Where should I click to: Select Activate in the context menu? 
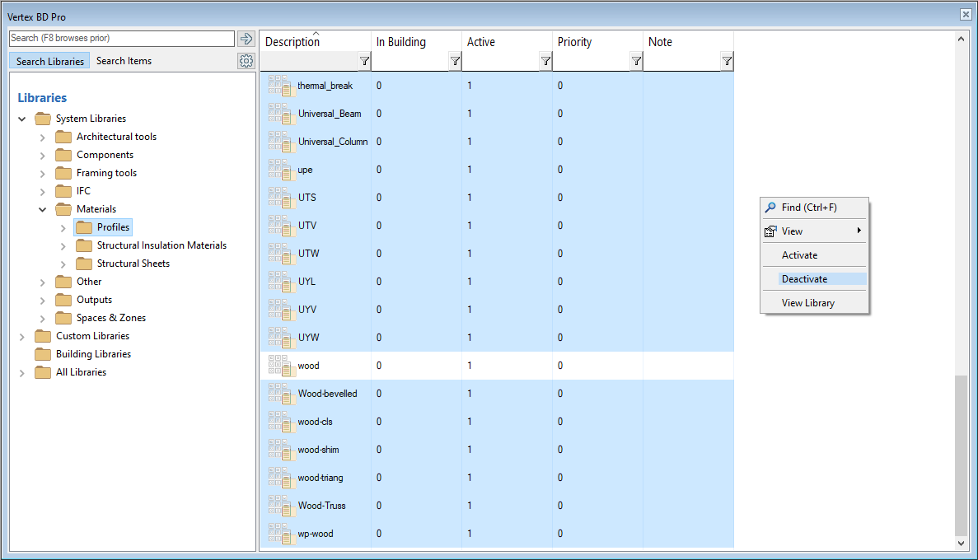[x=799, y=255]
